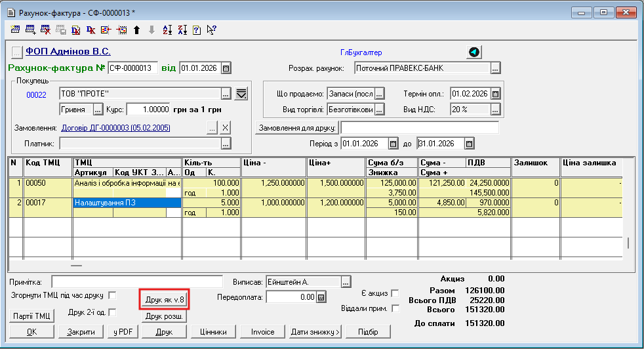Click the add row toolbar icon
The height and width of the screenshot is (349, 644).
click(x=30, y=30)
